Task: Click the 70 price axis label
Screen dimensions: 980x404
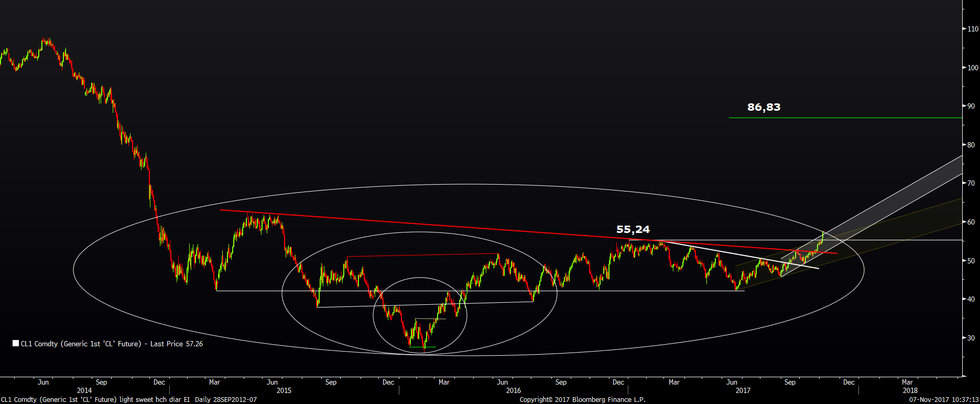Action: (972, 183)
